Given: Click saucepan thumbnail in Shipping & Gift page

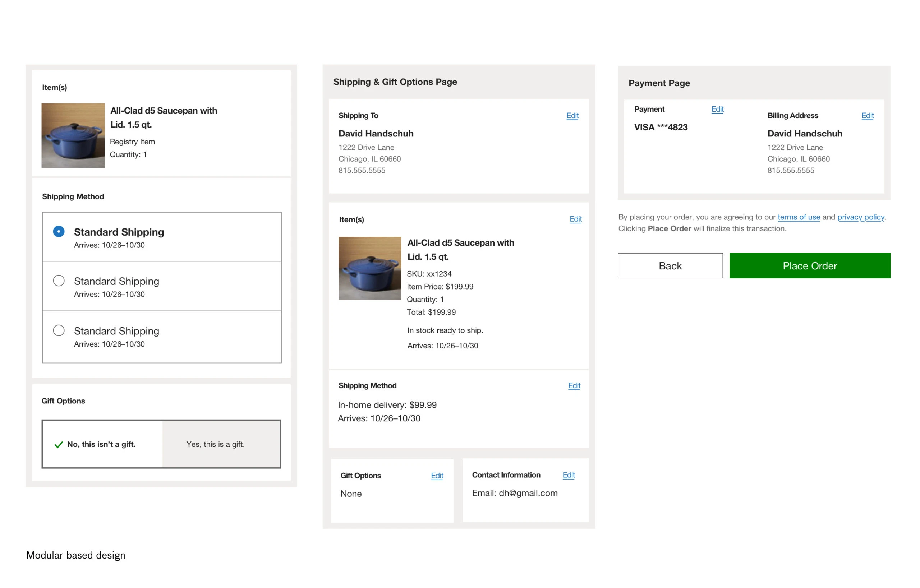Looking at the screenshot, I should pyautogui.click(x=369, y=268).
